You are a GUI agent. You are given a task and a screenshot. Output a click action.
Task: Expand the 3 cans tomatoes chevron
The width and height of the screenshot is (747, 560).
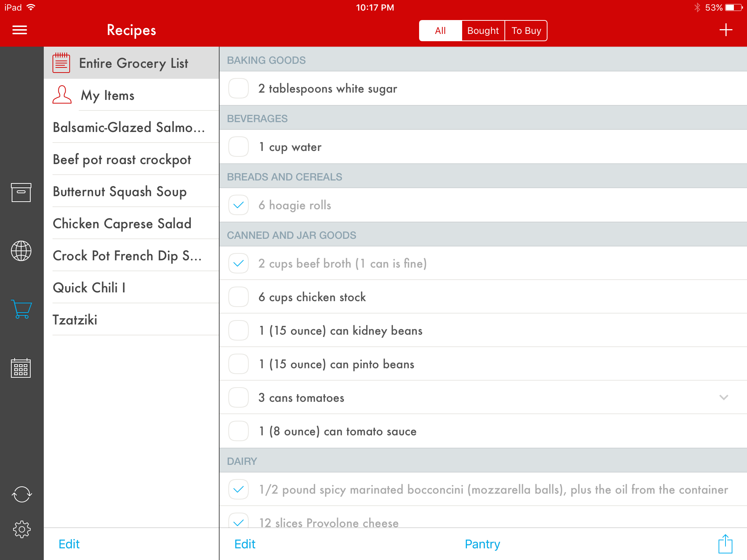pyautogui.click(x=724, y=397)
